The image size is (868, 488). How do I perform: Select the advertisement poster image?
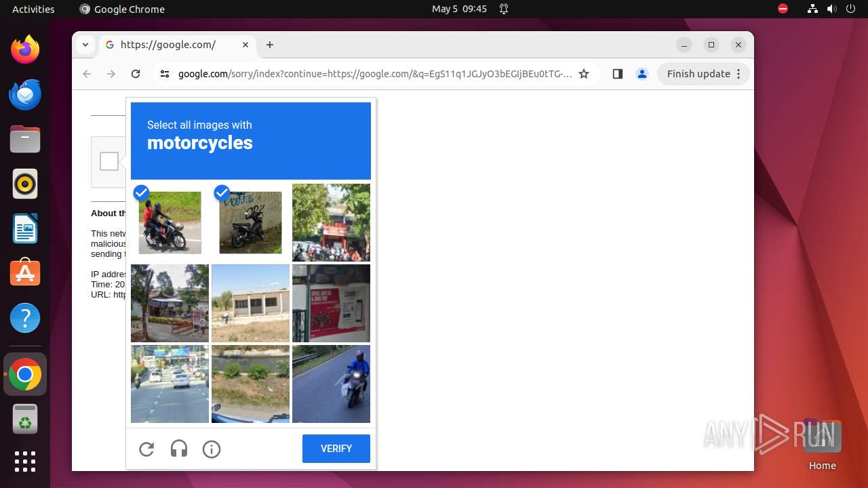point(331,303)
